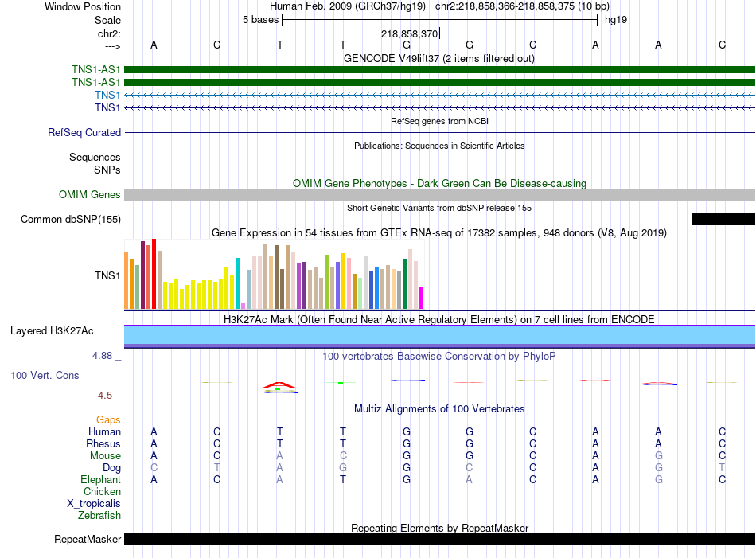Click the Rhesus alignment row label
756x558 pixels.
pyautogui.click(x=103, y=443)
